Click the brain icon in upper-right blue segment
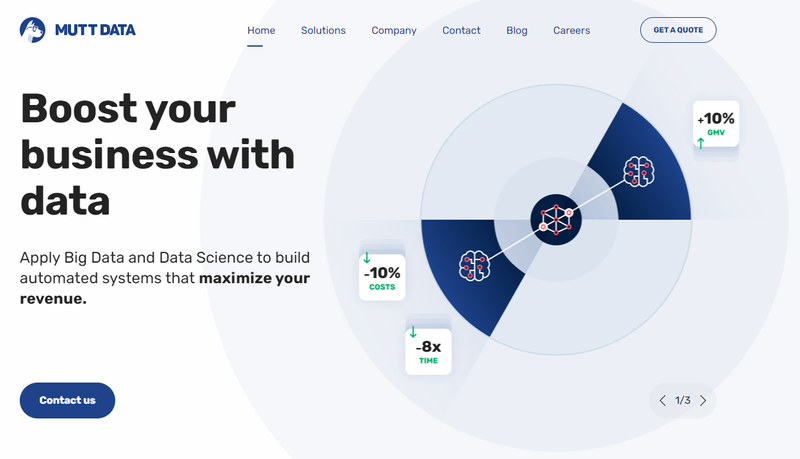 639,171
